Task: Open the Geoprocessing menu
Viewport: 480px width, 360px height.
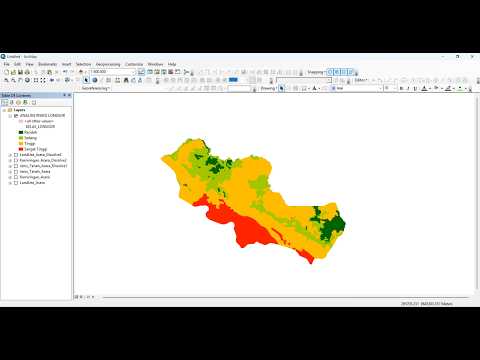Action: 108,64
